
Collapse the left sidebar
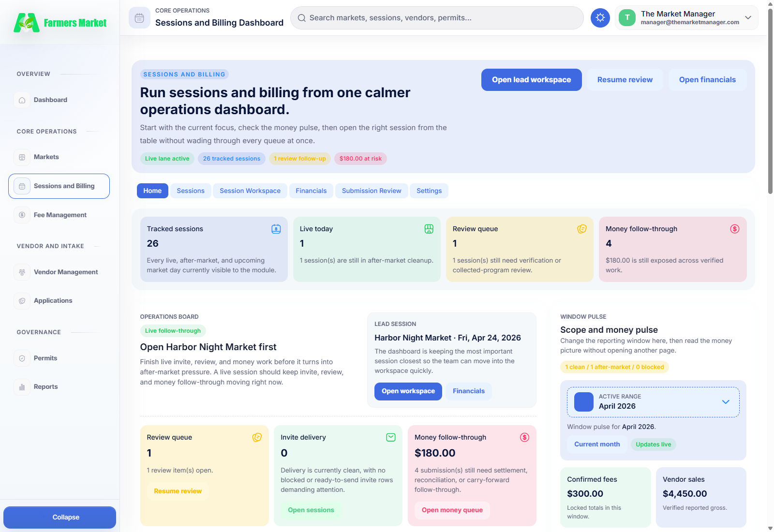coord(60,517)
